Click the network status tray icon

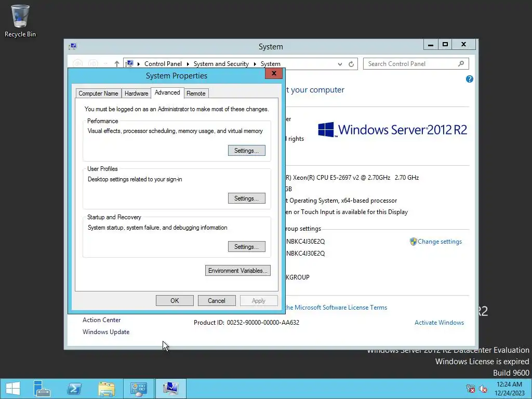click(471, 389)
